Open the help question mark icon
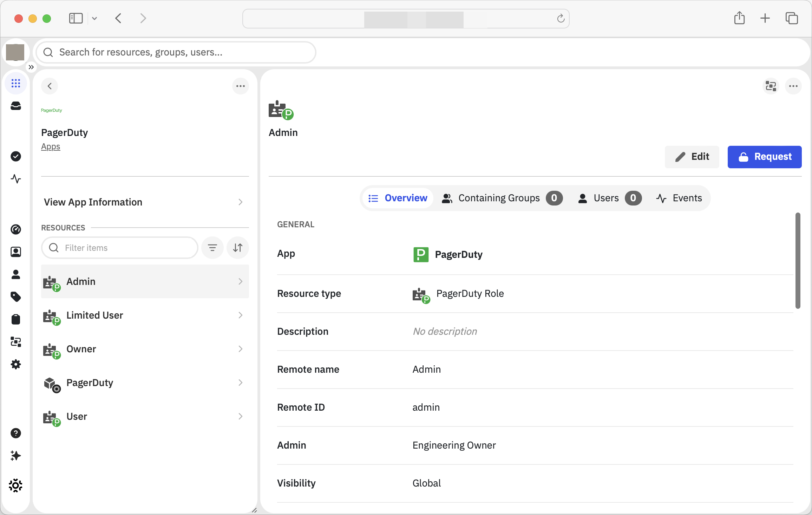 (x=16, y=433)
